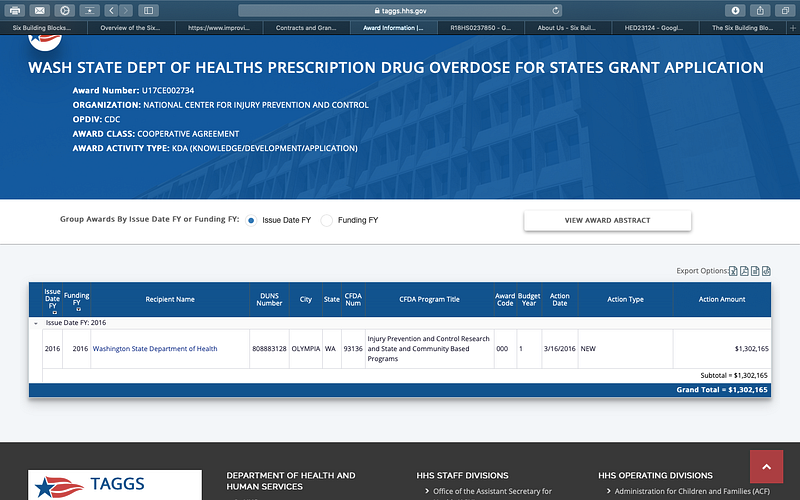
Task: Switch to HED23124 - Googl... tab
Action: (656, 28)
